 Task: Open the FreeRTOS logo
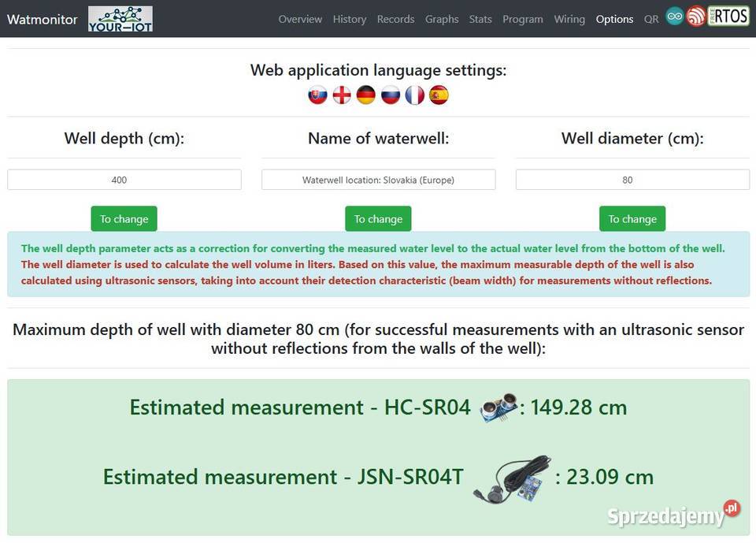pos(728,17)
